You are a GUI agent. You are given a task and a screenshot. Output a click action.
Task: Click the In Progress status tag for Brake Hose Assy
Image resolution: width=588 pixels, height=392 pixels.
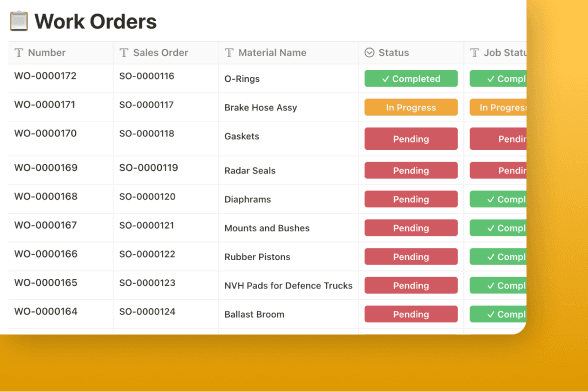411,107
